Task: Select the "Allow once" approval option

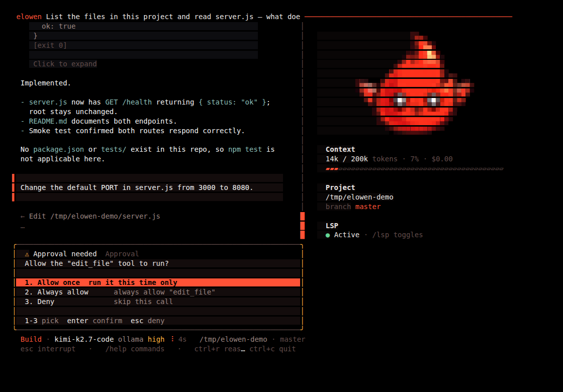Action: pyautogui.click(x=158, y=282)
